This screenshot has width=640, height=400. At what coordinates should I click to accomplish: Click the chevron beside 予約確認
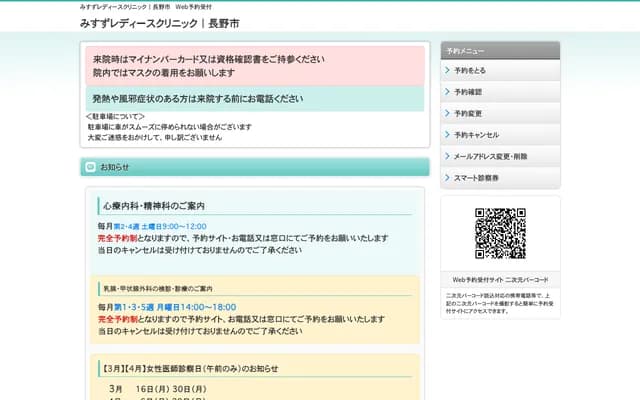click(447, 92)
